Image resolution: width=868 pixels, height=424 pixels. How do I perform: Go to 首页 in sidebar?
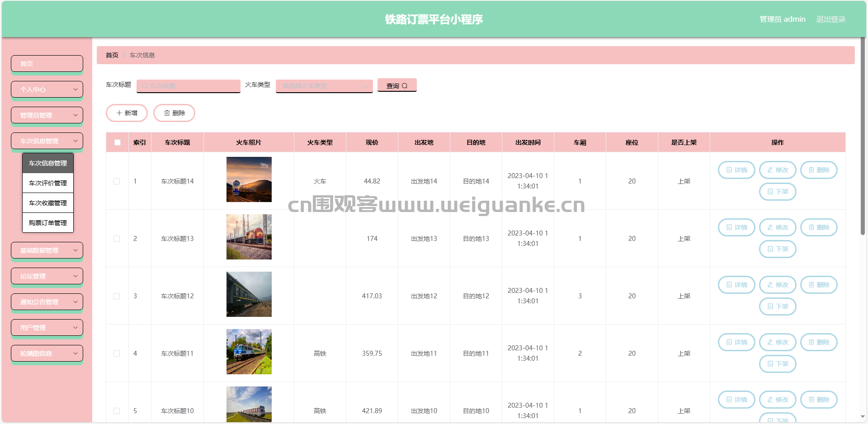(x=47, y=64)
